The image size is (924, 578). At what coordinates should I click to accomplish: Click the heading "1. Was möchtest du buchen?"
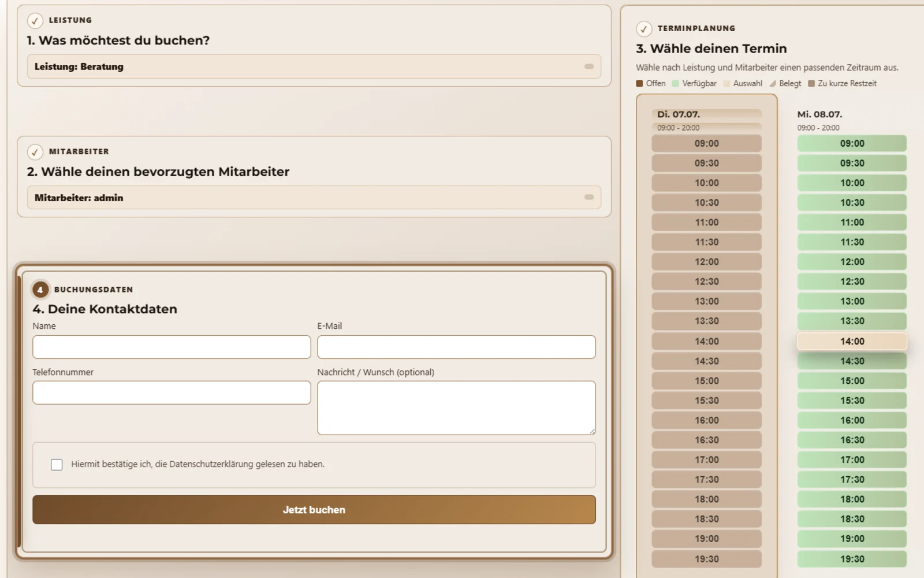click(118, 40)
